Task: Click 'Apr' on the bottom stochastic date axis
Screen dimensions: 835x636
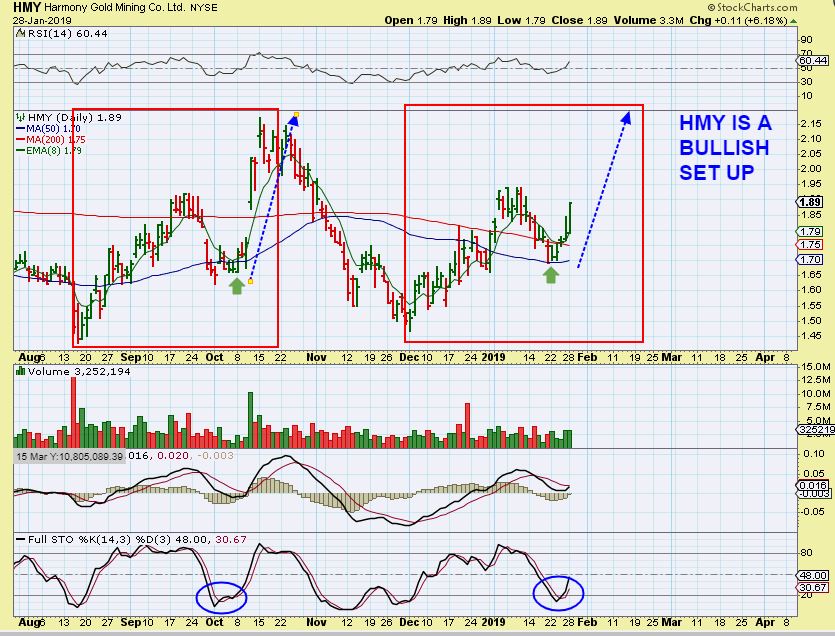Action: [x=765, y=622]
